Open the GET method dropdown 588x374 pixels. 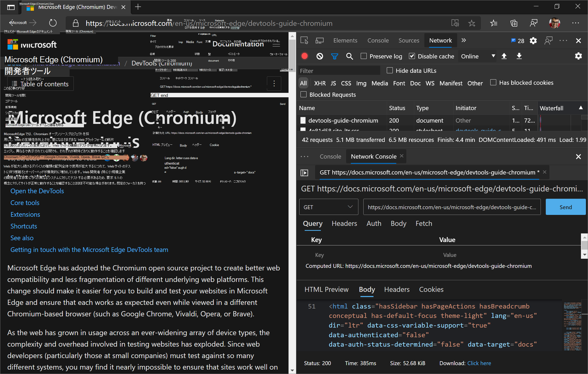tap(329, 207)
